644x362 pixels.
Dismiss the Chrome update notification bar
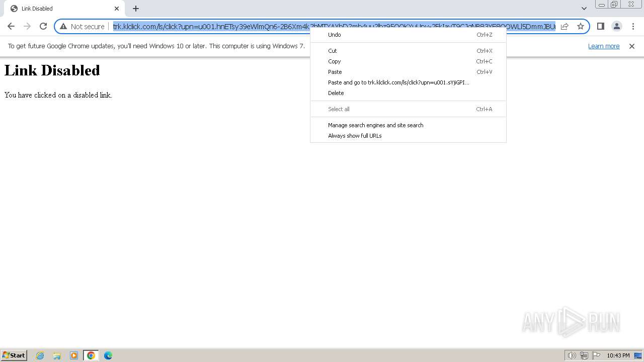click(632, 46)
